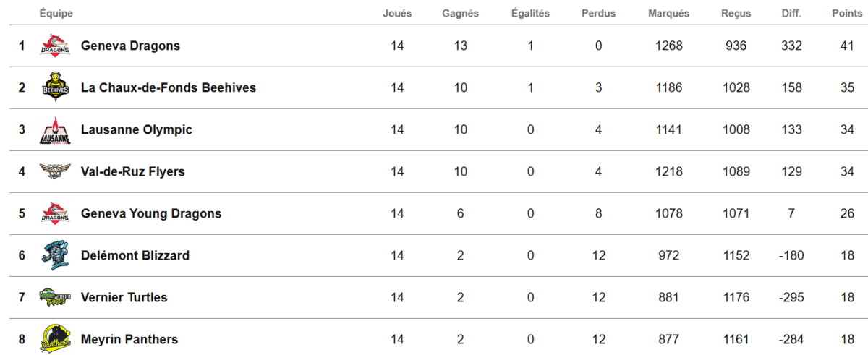Open the Geneva Dragons team page

[x=130, y=46]
